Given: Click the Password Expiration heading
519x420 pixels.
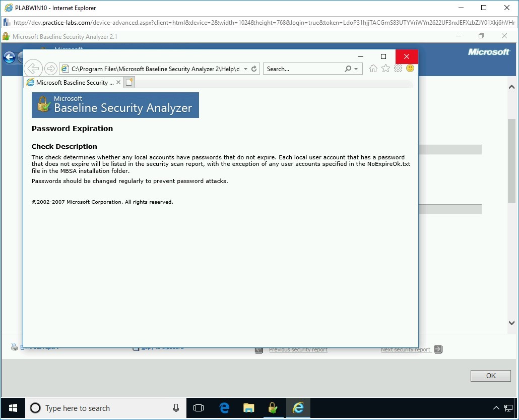Looking at the screenshot, I should (x=72, y=129).
